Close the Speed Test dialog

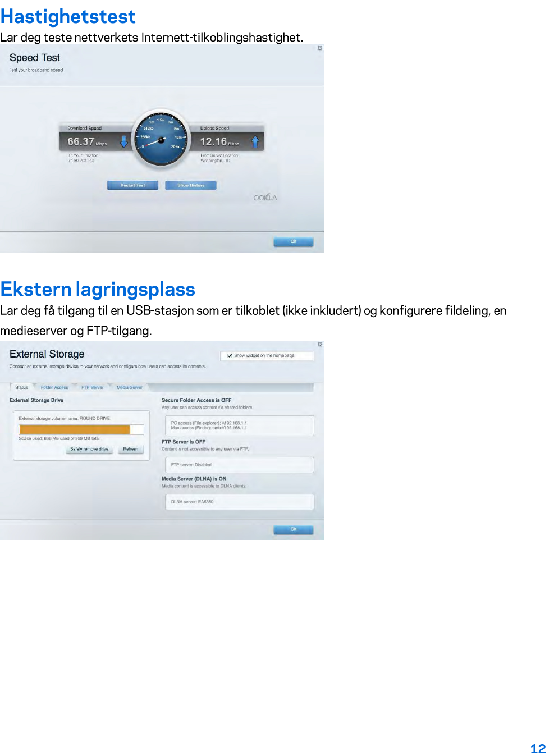coord(320,48)
